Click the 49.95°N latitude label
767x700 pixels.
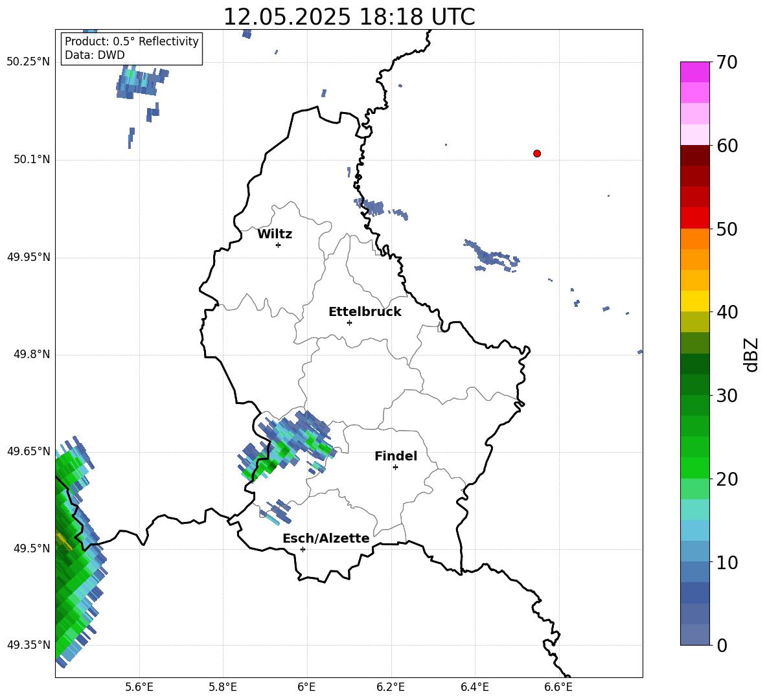tap(29, 257)
